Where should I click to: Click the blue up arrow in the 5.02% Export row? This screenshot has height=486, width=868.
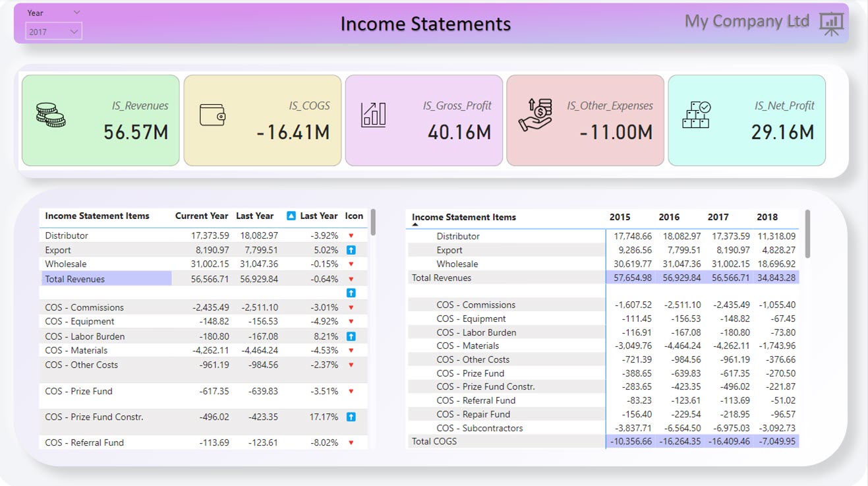[x=351, y=250]
